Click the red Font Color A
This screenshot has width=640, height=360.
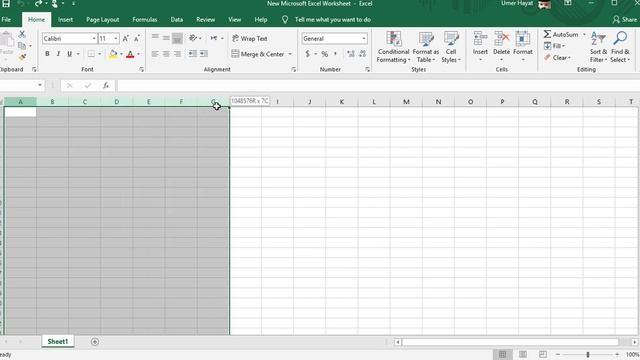click(x=130, y=54)
